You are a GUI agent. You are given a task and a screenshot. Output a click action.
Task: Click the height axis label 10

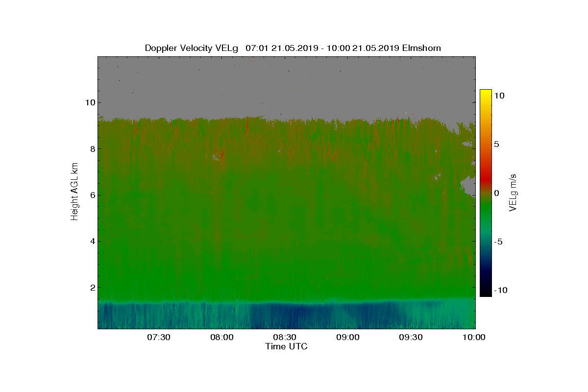coord(89,102)
